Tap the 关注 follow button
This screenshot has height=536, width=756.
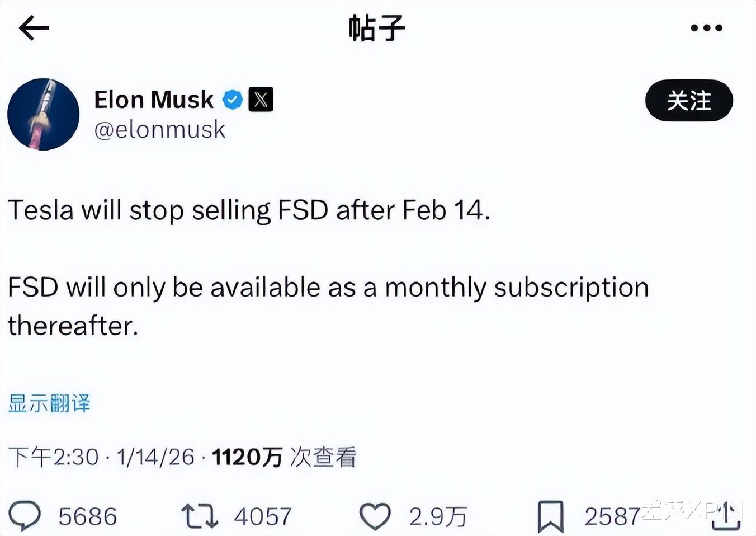[x=689, y=101]
